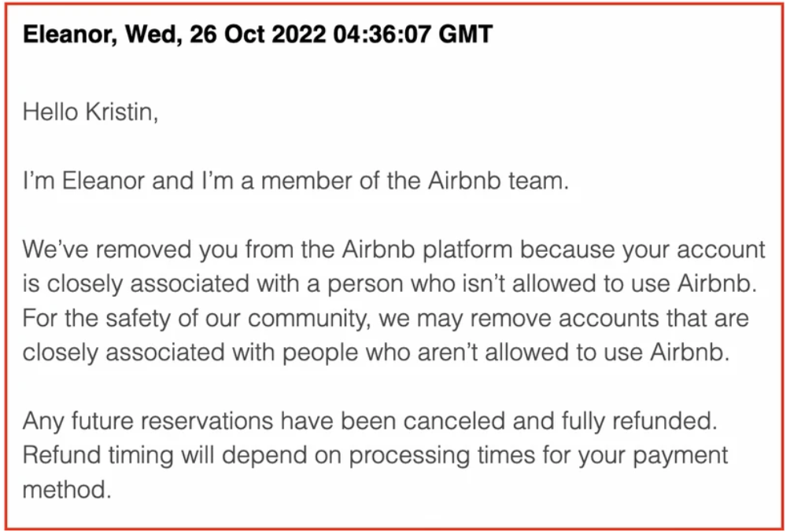Click the word 'payment' at line end

pyautogui.click(x=680, y=455)
